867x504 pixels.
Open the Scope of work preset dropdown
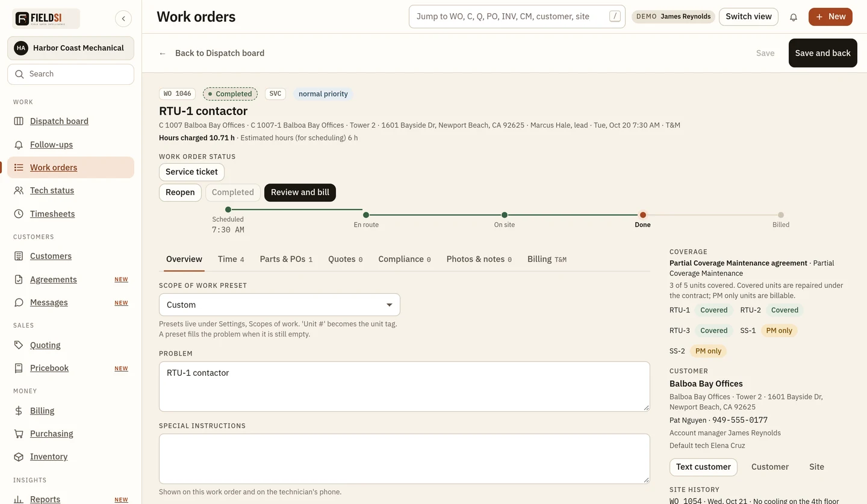click(x=279, y=305)
